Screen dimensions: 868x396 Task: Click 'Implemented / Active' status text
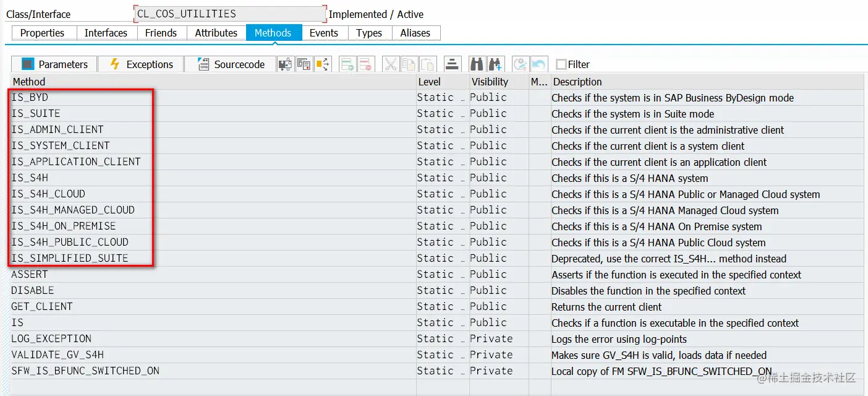(x=377, y=14)
